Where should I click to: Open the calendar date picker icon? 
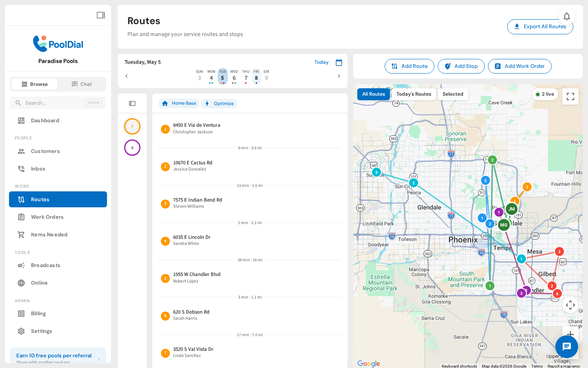(339, 63)
